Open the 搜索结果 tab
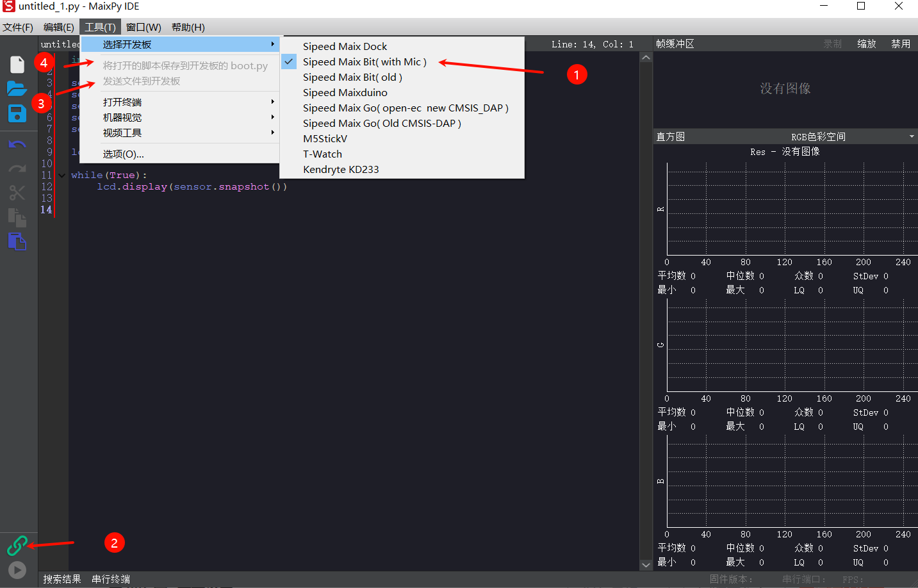The width and height of the screenshot is (918, 588). pyautogui.click(x=62, y=579)
